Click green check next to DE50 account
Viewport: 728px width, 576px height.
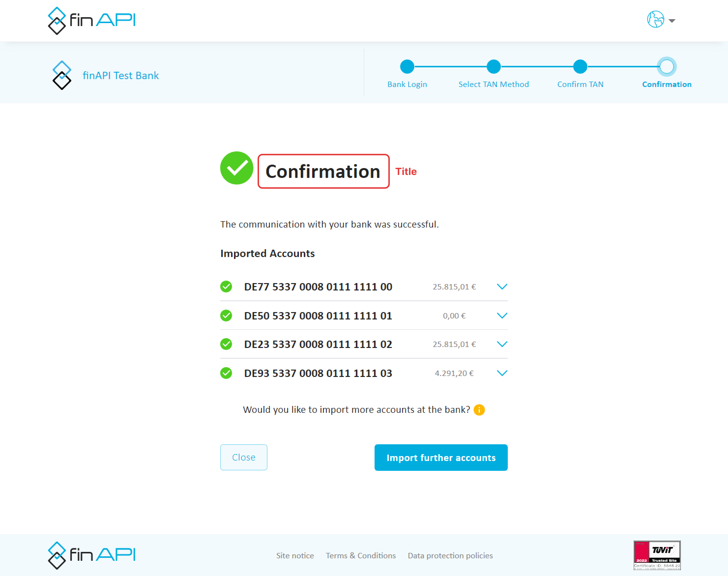(x=226, y=316)
